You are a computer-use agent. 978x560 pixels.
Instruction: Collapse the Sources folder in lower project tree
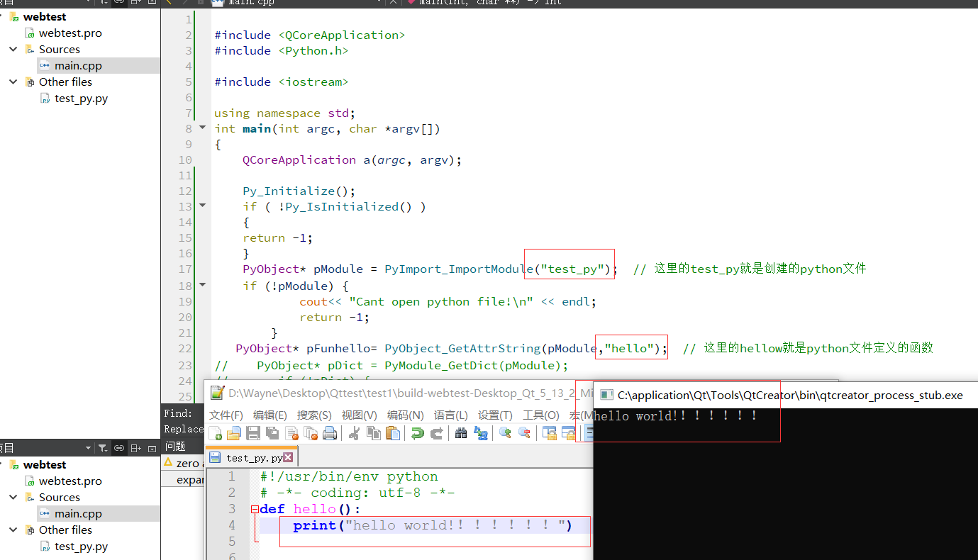coord(13,497)
